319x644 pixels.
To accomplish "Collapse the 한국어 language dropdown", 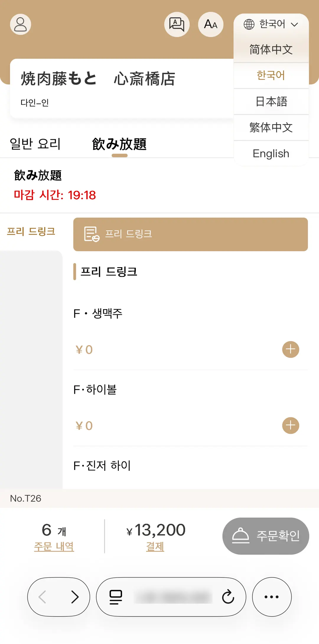I will pos(271,24).
